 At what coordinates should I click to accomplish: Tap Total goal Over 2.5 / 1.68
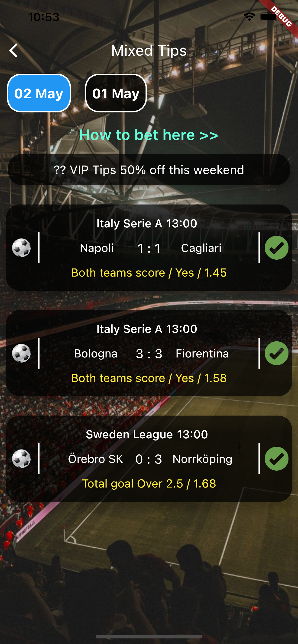(x=149, y=484)
